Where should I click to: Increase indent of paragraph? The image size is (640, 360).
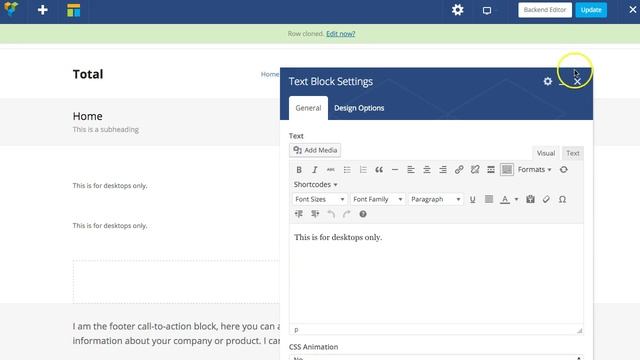pos(315,214)
